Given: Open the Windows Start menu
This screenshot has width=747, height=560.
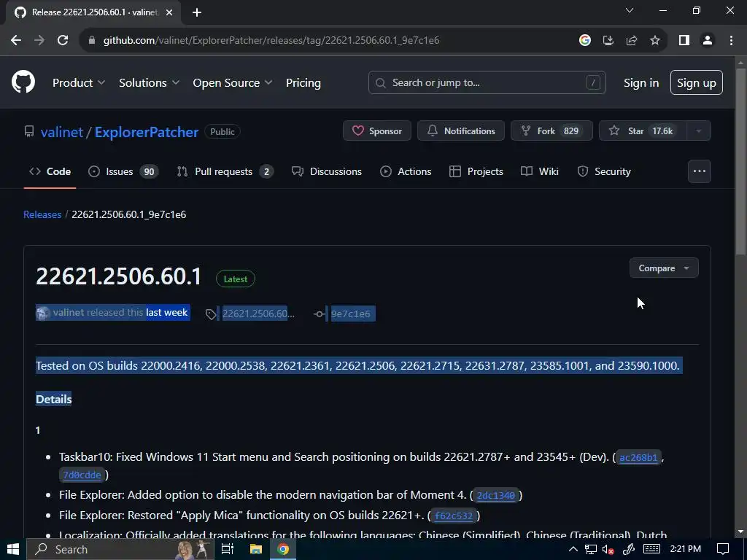Looking at the screenshot, I should [x=13, y=550].
